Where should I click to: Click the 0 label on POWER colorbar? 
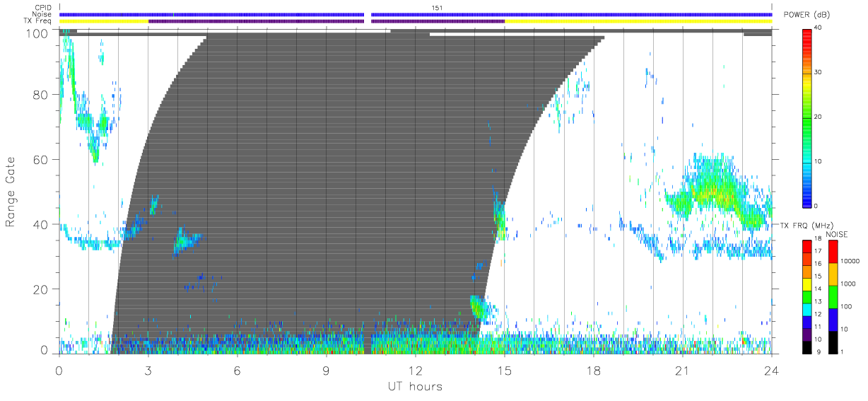[x=816, y=206]
